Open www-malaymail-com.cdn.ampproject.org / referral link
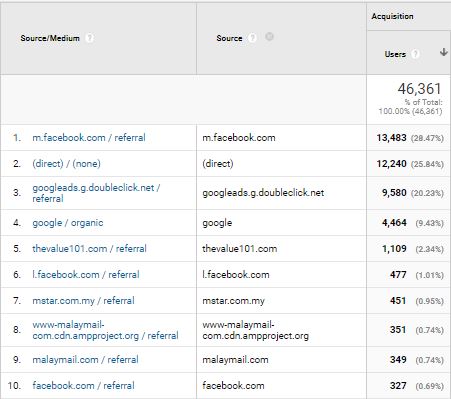The width and height of the screenshot is (451, 399). coord(105,330)
